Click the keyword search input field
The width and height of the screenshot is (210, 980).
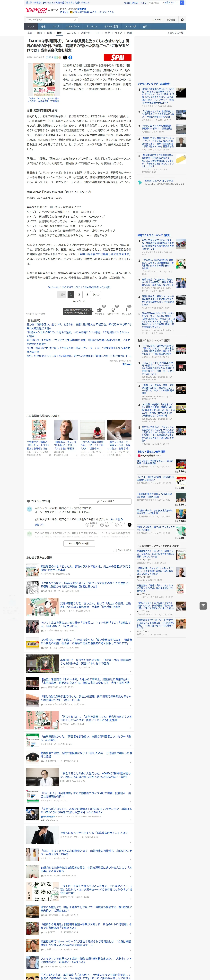tap(49, 20)
